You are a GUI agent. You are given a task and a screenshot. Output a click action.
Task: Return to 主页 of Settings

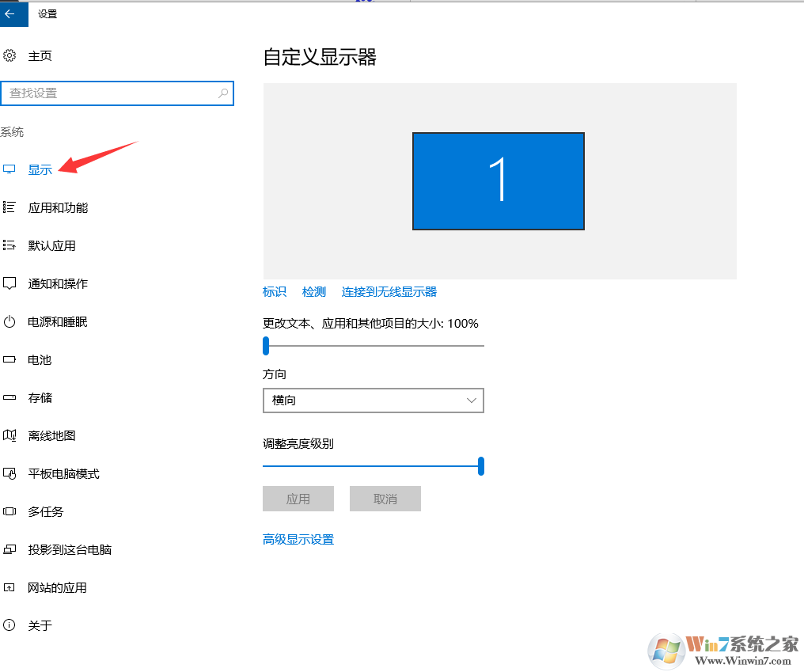coord(36,55)
